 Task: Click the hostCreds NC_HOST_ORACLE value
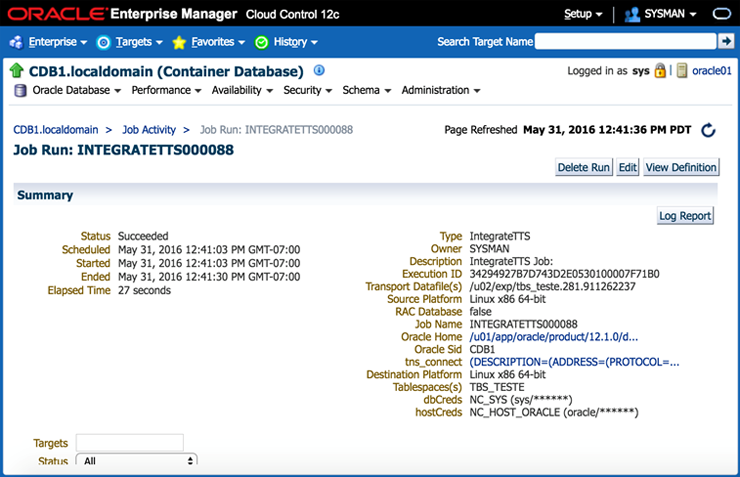pos(554,412)
